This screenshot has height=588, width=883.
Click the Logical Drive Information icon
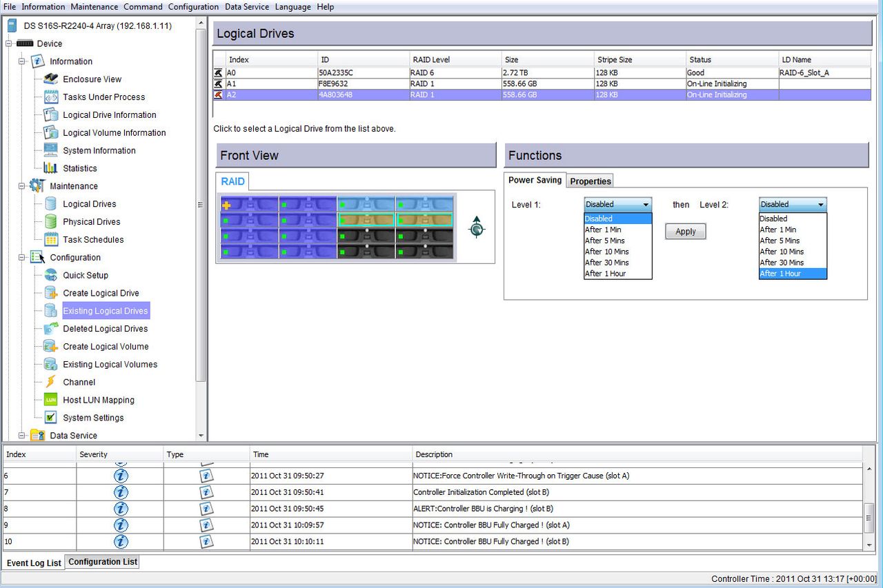pyautogui.click(x=50, y=115)
